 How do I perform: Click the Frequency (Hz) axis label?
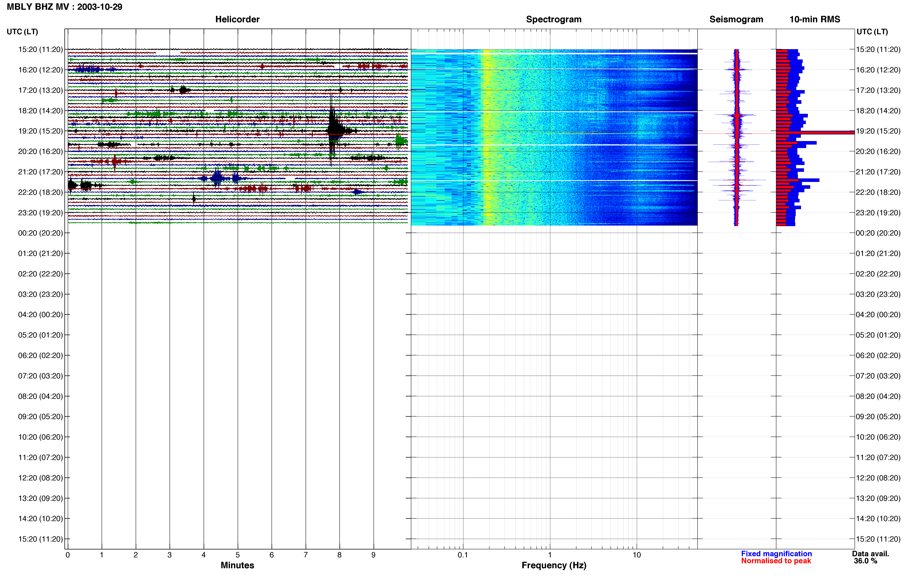pos(554,565)
